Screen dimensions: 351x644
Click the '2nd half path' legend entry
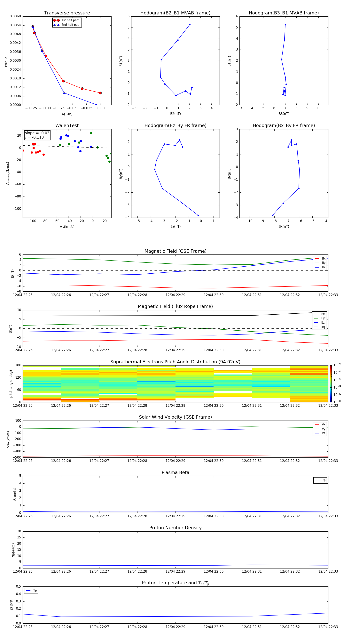click(x=67, y=25)
